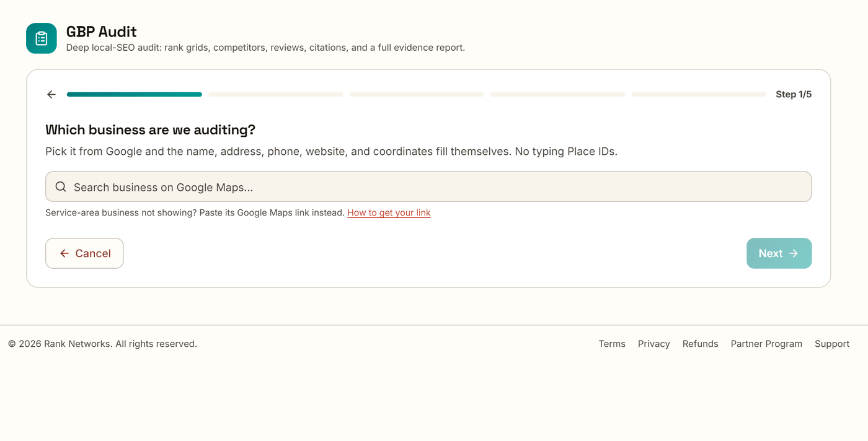Image resolution: width=868 pixels, height=441 pixels.
Task: Open the How to get your link help
Action: pyautogui.click(x=389, y=212)
